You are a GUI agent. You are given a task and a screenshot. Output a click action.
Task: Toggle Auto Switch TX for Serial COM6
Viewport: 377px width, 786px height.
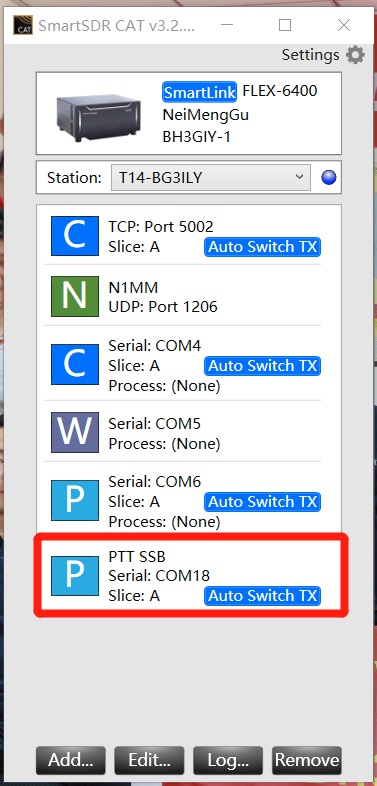(262, 502)
